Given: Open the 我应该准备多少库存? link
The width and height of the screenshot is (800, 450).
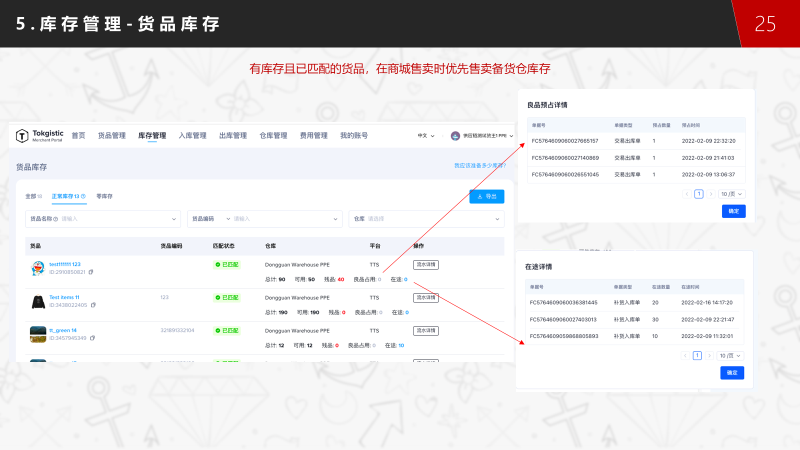Looking at the screenshot, I should point(480,166).
